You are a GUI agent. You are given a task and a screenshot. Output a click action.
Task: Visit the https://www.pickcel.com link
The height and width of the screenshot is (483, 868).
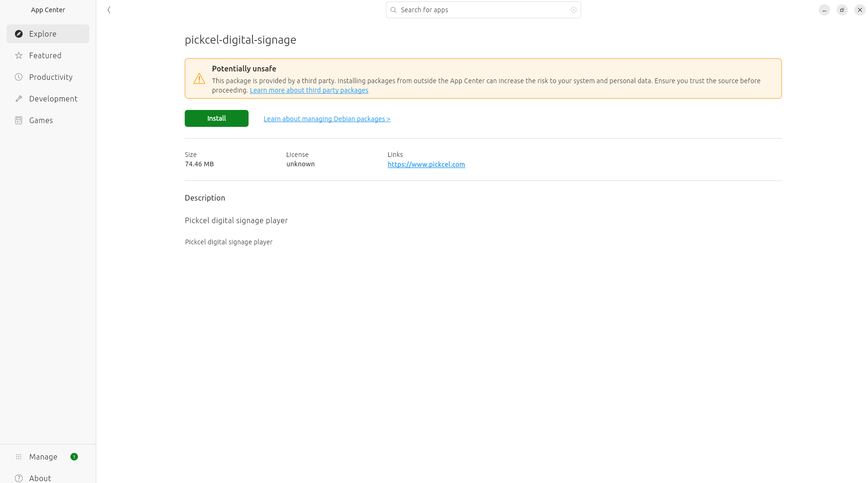[426, 164]
